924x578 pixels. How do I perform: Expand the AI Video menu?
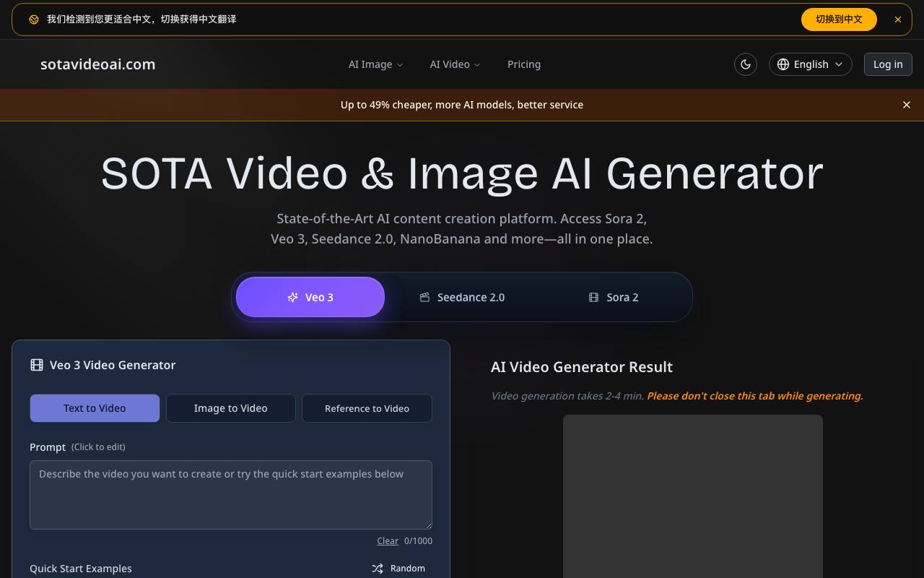pyautogui.click(x=455, y=64)
